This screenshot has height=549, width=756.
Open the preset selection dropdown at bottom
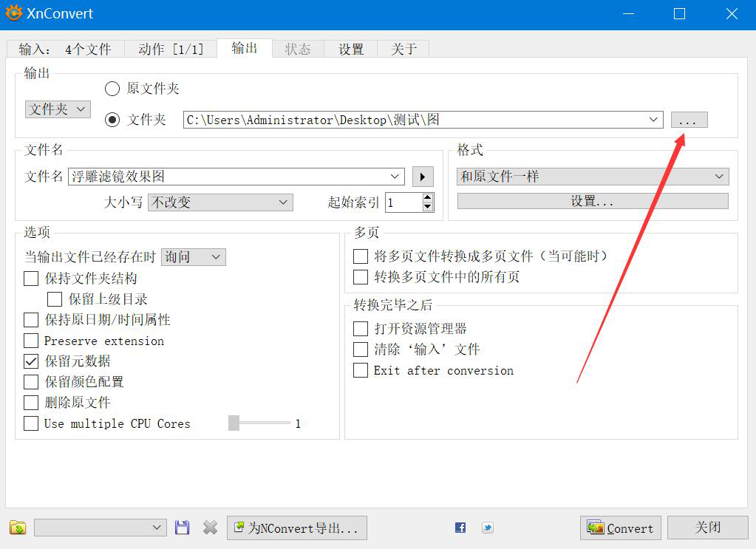tap(101, 528)
